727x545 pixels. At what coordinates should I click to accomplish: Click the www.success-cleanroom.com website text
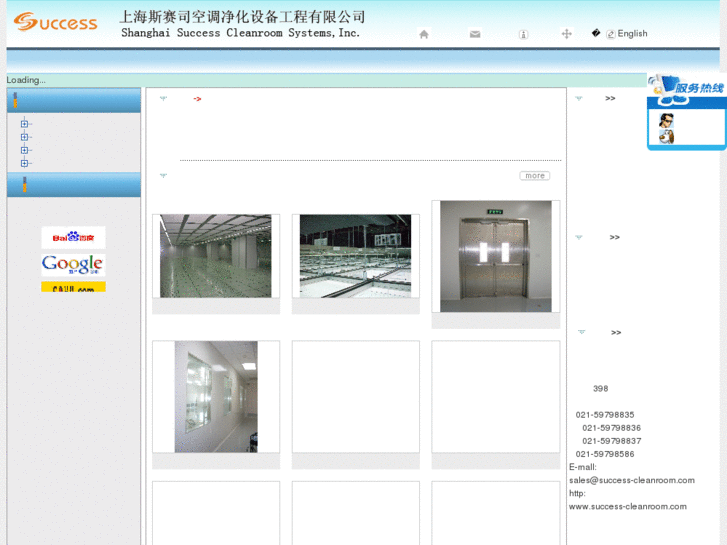tap(628, 507)
